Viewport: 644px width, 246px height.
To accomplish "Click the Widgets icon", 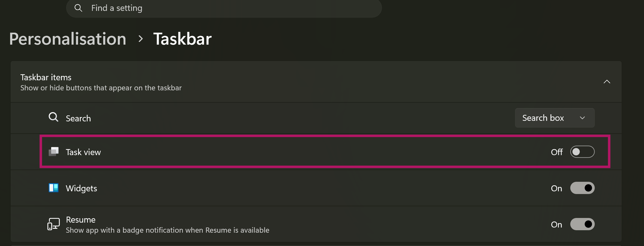I will pos(54,188).
